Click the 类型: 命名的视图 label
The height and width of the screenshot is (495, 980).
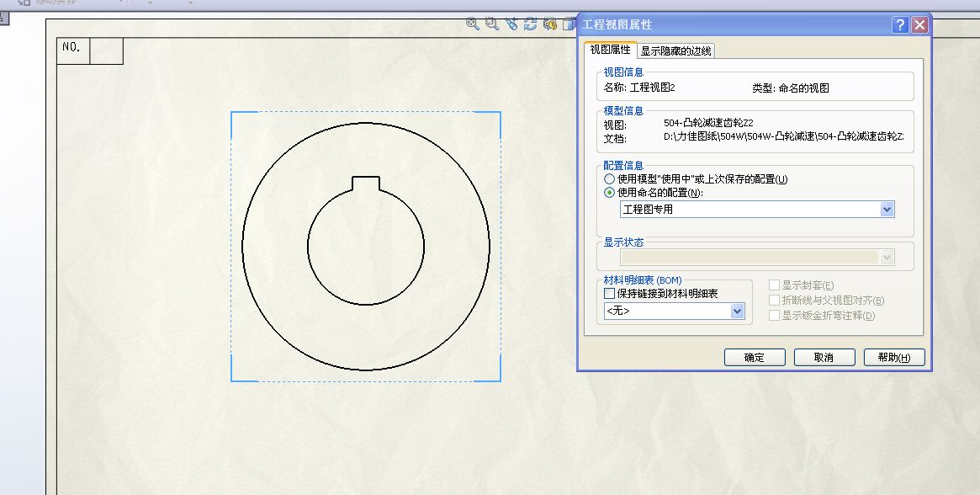791,88
